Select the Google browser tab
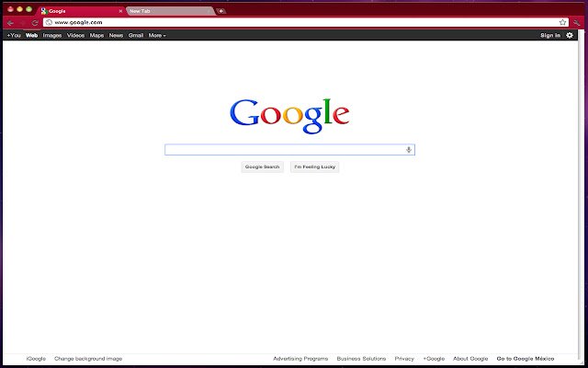Screen dimensions: 588x368 pos(82,11)
